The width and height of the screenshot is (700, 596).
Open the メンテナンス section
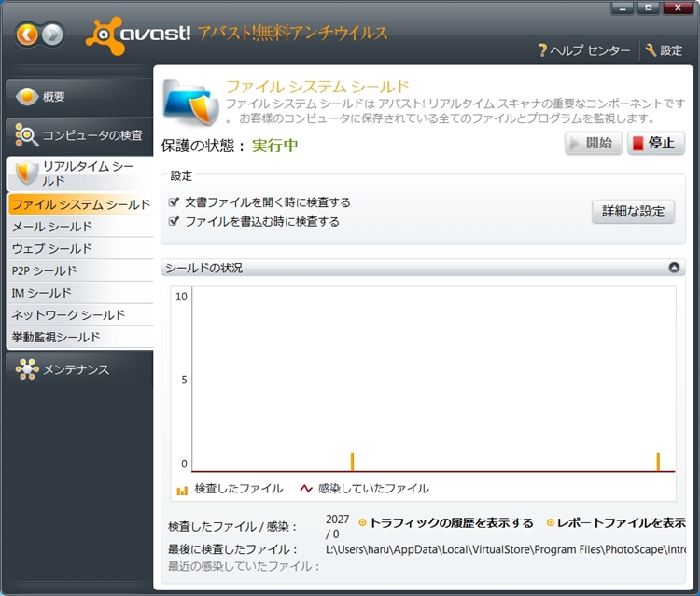click(x=80, y=369)
